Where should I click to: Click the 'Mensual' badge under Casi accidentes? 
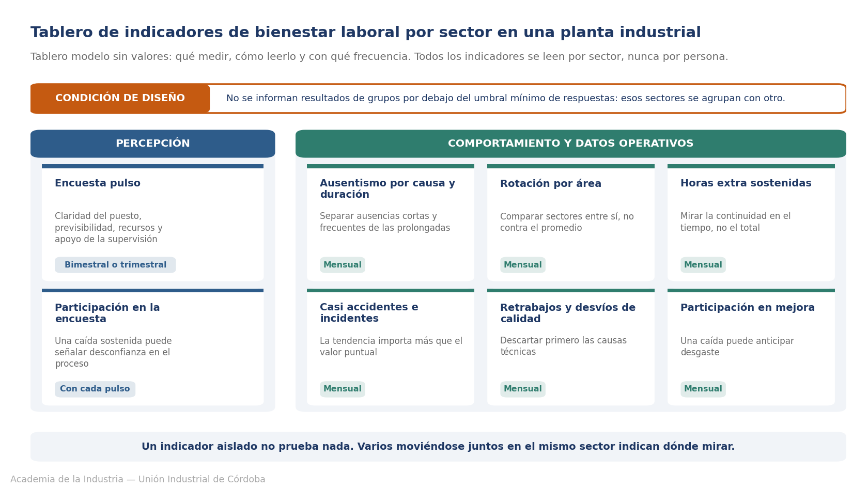(343, 389)
